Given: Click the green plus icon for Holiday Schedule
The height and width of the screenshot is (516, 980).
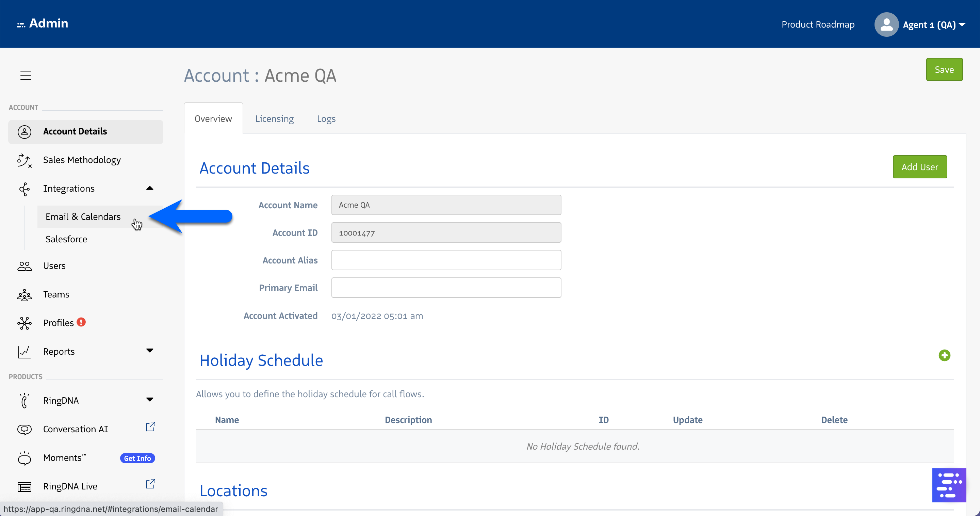Looking at the screenshot, I should [944, 355].
